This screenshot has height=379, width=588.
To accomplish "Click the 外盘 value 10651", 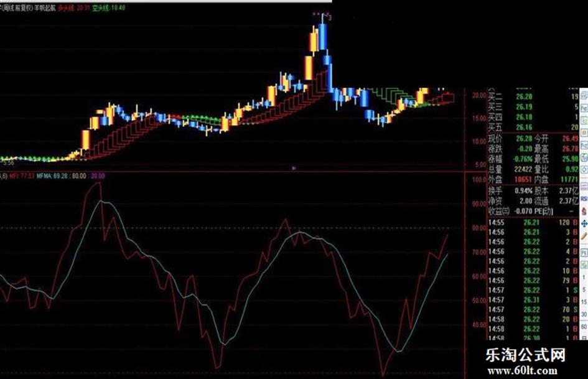I will (523, 180).
